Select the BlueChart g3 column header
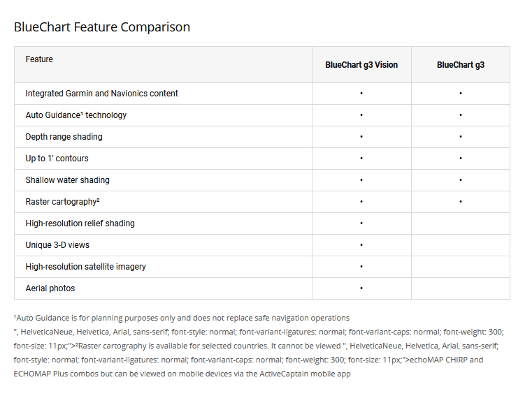This screenshot has width=532, height=396. [x=460, y=65]
